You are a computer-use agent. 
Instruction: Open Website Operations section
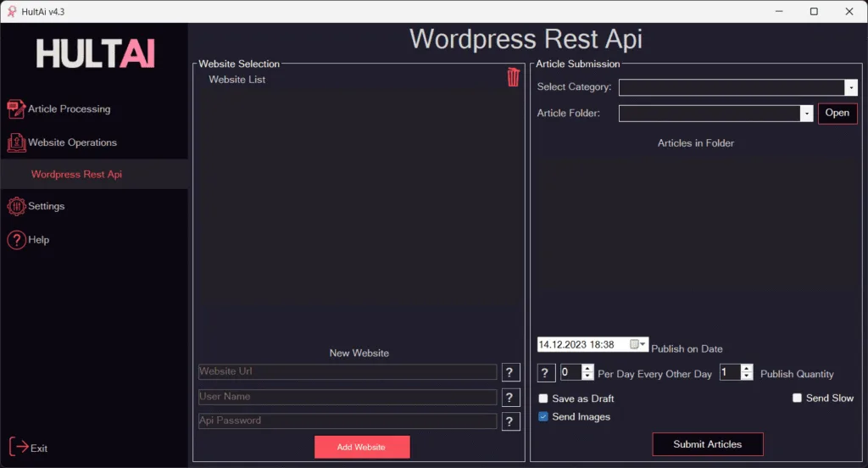click(x=73, y=142)
